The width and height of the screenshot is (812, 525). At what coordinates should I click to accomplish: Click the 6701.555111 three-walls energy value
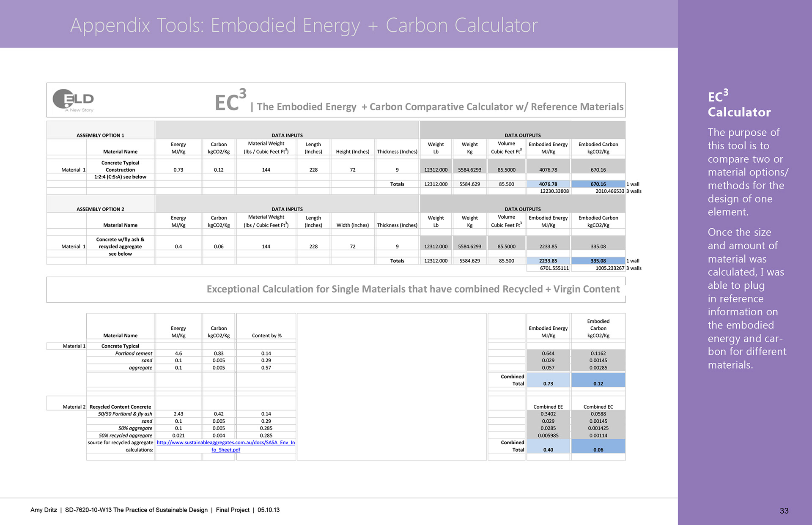tap(554, 268)
